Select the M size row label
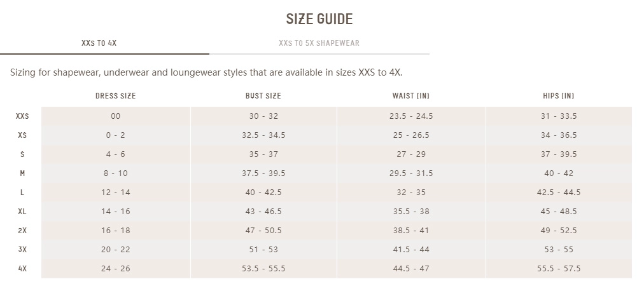The height and width of the screenshot is (291, 644). pos(22,173)
